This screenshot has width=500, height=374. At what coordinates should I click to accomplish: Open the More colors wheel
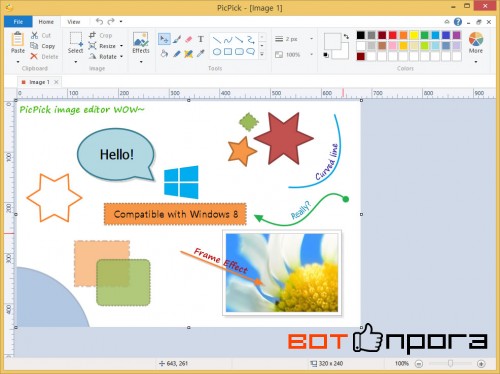click(476, 39)
